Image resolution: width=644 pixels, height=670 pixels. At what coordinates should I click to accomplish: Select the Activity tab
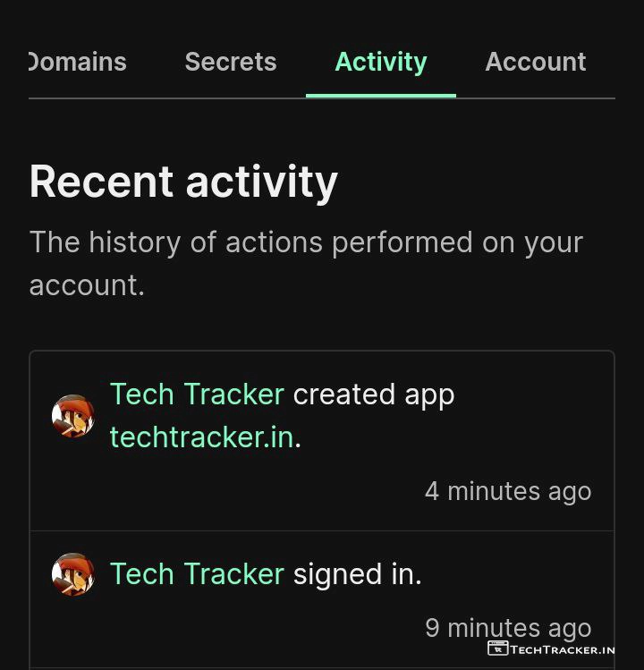coord(380,62)
